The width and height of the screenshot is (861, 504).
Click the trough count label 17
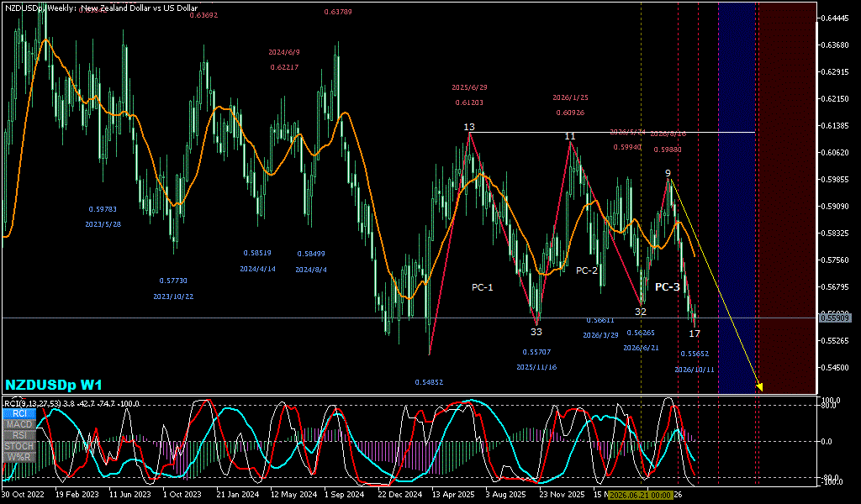tap(695, 333)
